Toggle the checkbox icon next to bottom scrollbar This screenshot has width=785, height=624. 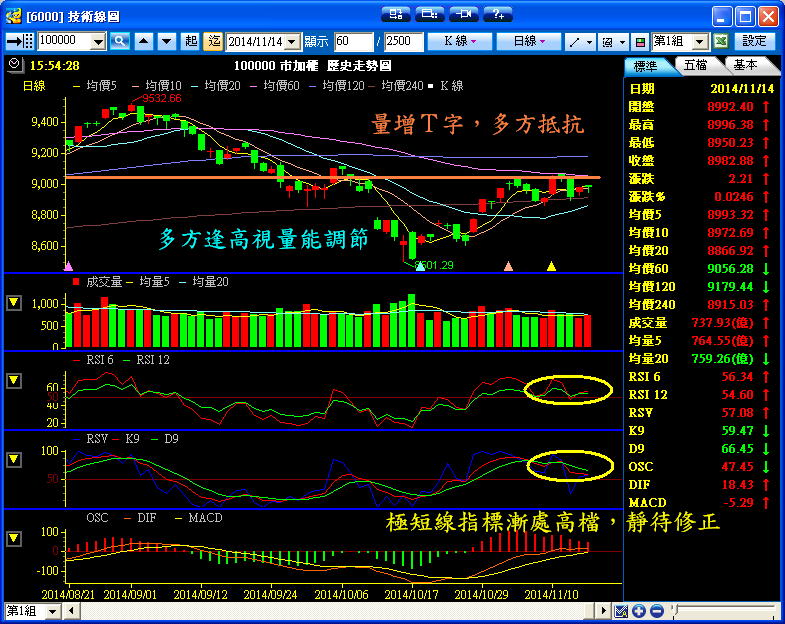(621, 611)
